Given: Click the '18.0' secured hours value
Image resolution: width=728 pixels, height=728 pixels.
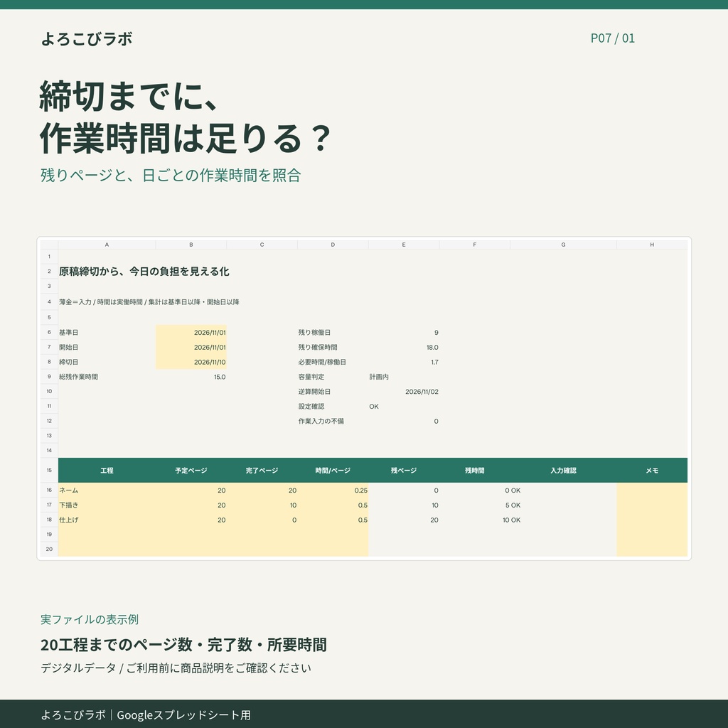Looking at the screenshot, I should [432, 347].
